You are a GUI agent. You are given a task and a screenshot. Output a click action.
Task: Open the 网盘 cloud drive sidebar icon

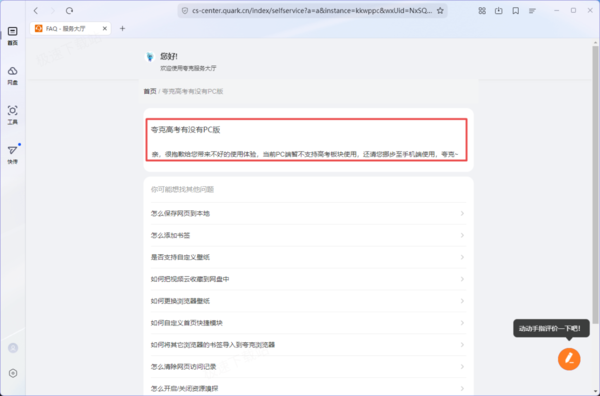coord(13,75)
